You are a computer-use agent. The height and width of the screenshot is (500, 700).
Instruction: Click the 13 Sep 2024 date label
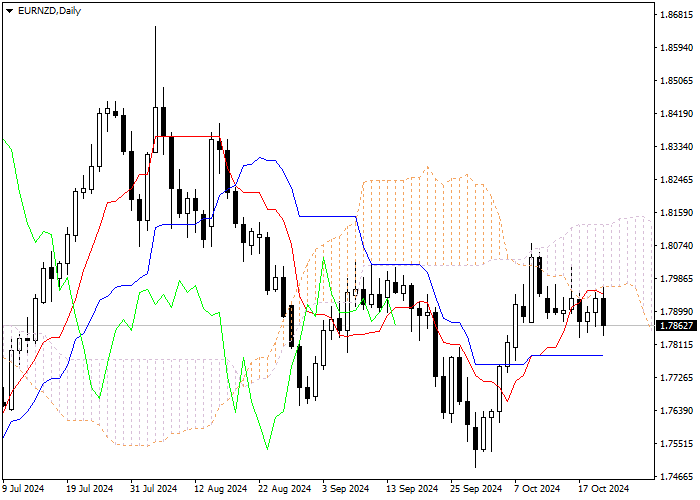coord(412,489)
